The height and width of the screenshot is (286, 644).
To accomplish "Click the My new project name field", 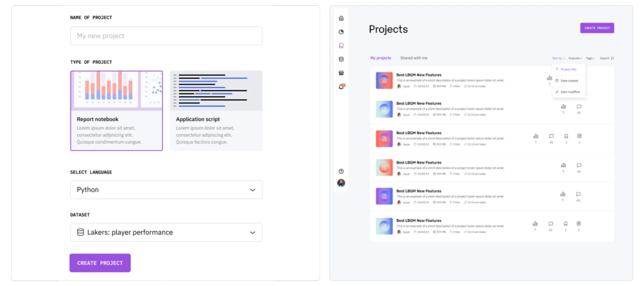I will coord(166,36).
